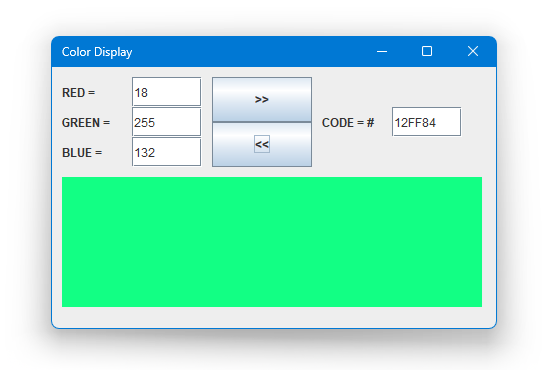Image resolution: width=550 pixels, height=370 pixels.
Task: Click the "BLUE =" label
Action: [x=82, y=153]
